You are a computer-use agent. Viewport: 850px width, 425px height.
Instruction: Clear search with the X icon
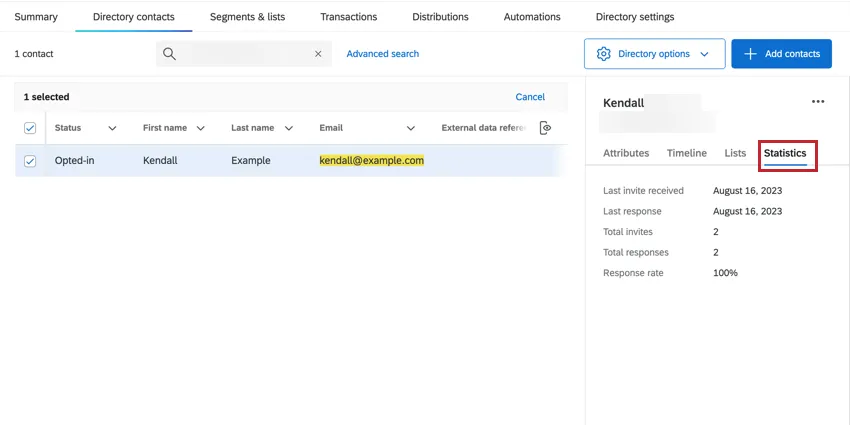click(x=318, y=54)
